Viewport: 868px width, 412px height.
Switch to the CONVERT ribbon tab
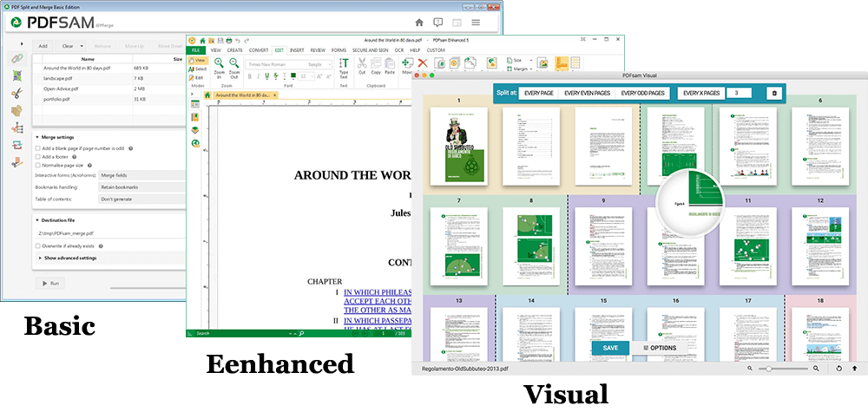pos(259,49)
